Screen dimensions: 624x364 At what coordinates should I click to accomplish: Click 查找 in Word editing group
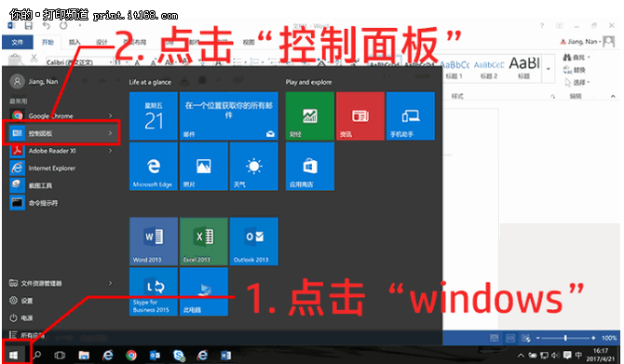click(x=576, y=58)
